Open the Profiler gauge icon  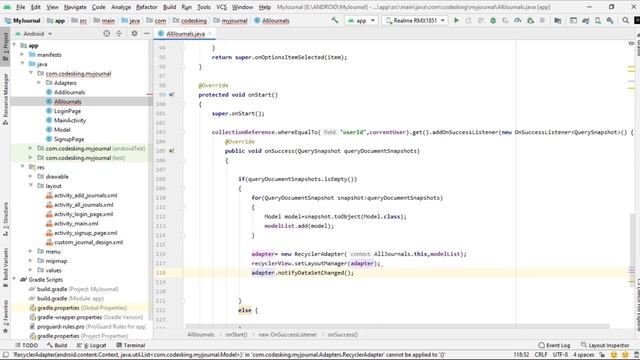518,20
